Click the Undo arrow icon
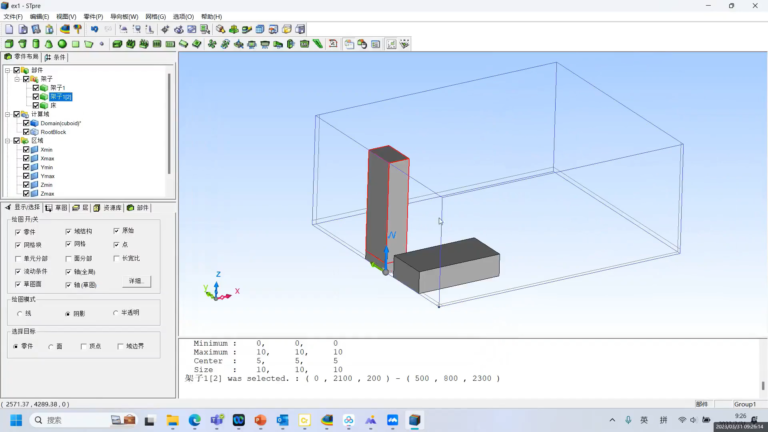Screen dimensions: 768x432 (x=95, y=29)
